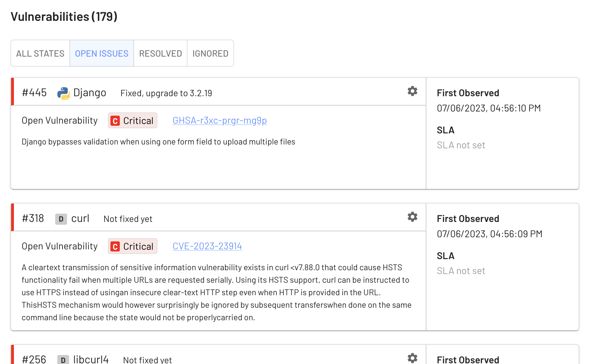Screen dimensions: 591x364
Task: Open settings gear for libcurl4 vulnerability #256
Action: [412, 358]
